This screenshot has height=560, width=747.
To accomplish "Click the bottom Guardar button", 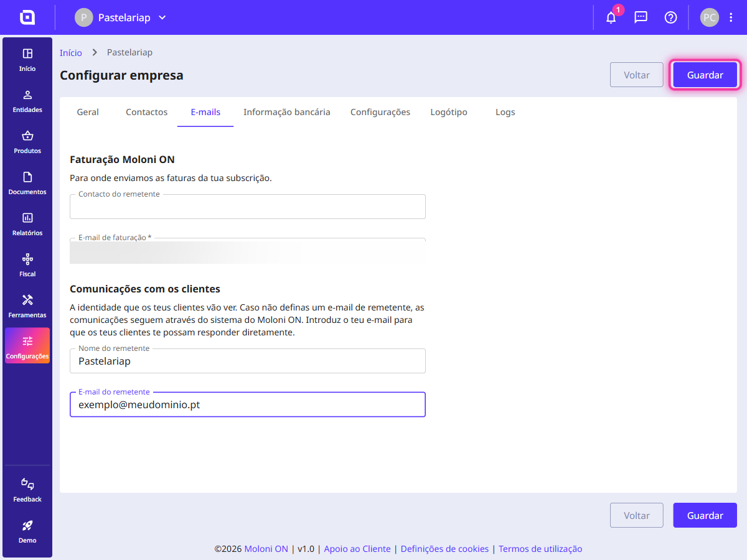I will [x=705, y=515].
